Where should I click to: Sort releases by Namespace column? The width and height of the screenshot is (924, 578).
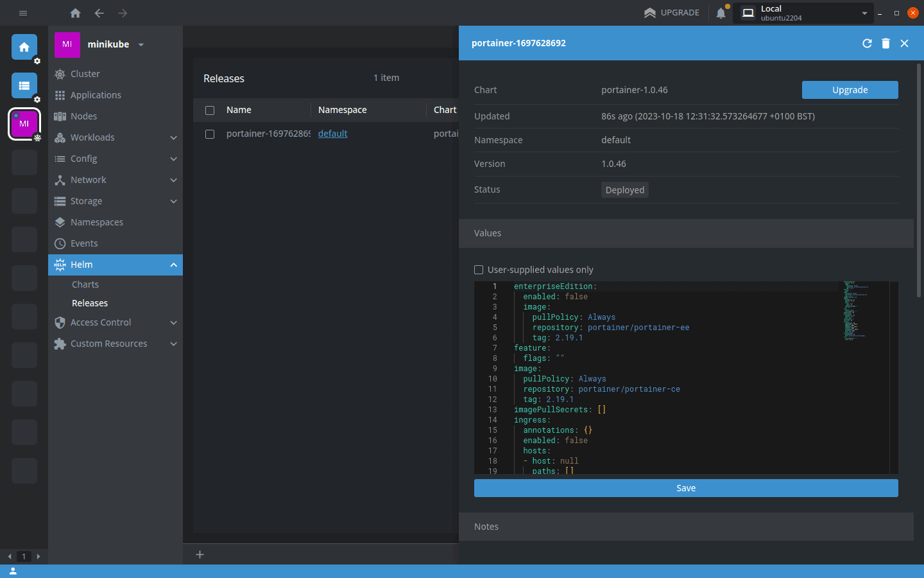click(343, 110)
